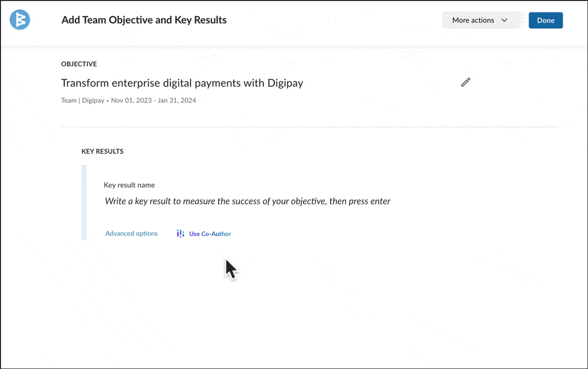The width and height of the screenshot is (588, 369).
Task: Open Advanced options link
Action: [131, 233]
